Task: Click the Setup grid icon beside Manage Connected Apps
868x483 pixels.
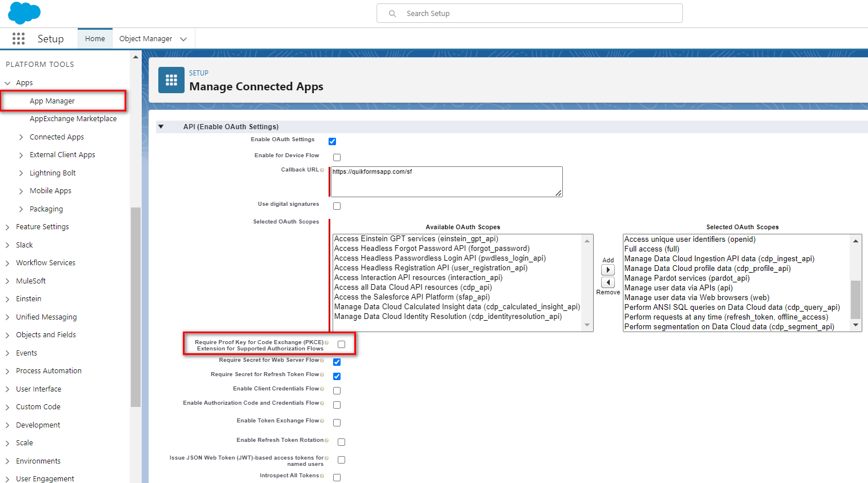Action: coord(171,80)
